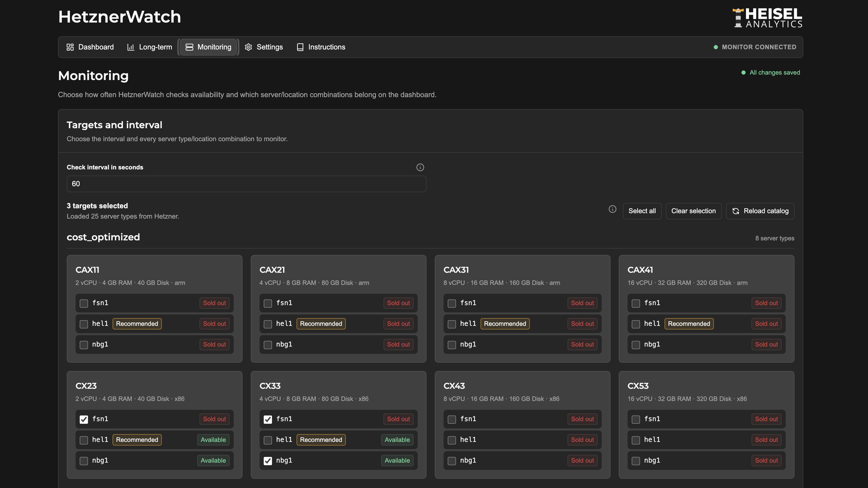
Task: Click the Heisel Analytics logo
Action: (x=767, y=18)
